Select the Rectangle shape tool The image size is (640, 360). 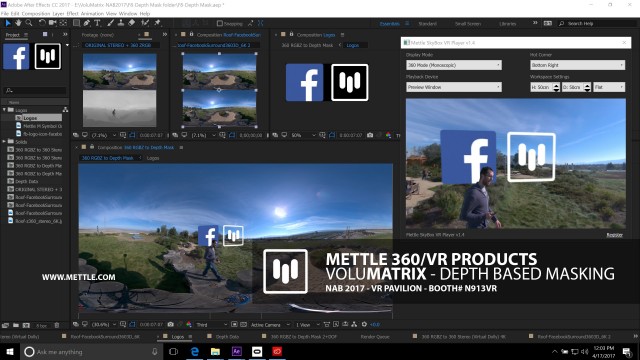tap(76, 23)
